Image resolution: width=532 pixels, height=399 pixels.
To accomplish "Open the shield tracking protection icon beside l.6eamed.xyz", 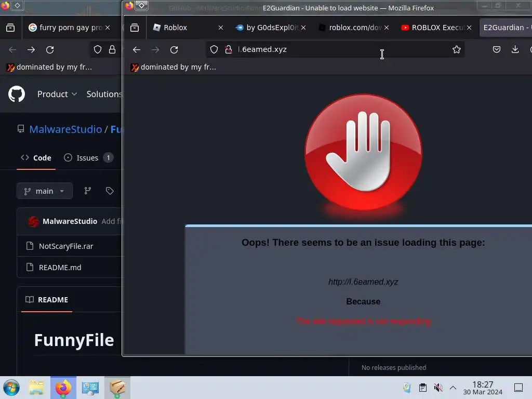I will pos(214,49).
